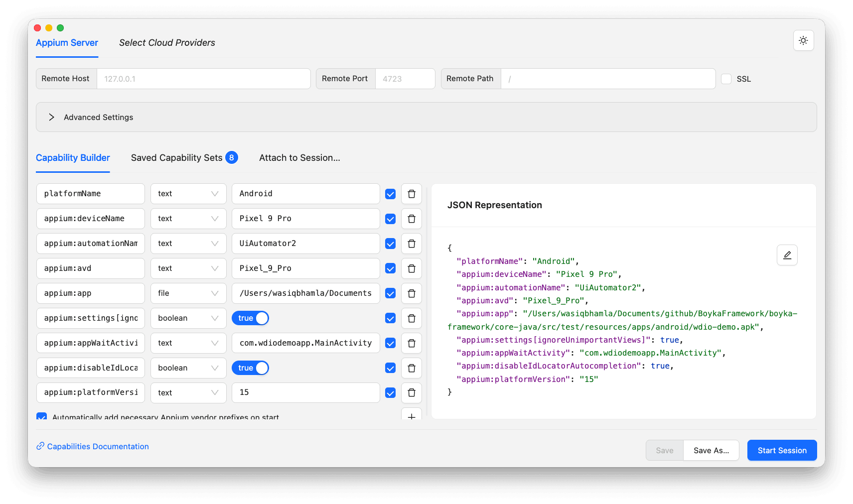This screenshot has width=853, height=504.
Task: Disable the appium:settings true toggle
Action: 250,318
